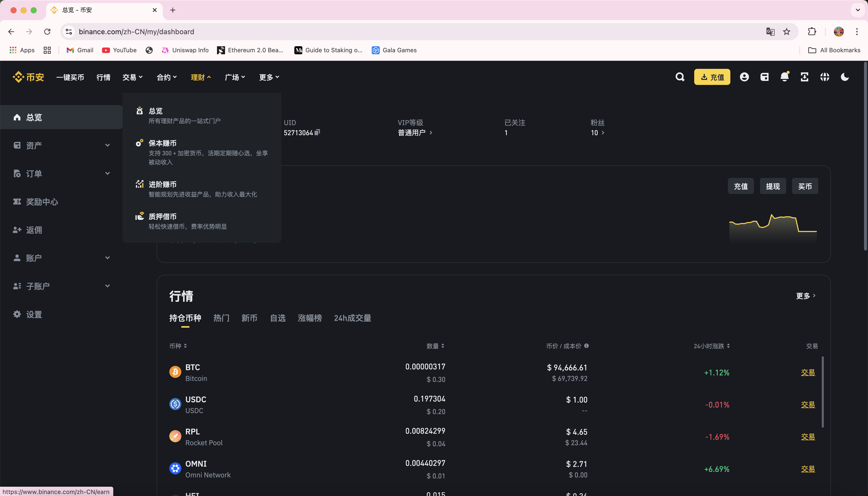Toggle dark mode moon icon
868x496 pixels.
pyautogui.click(x=844, y=77)
